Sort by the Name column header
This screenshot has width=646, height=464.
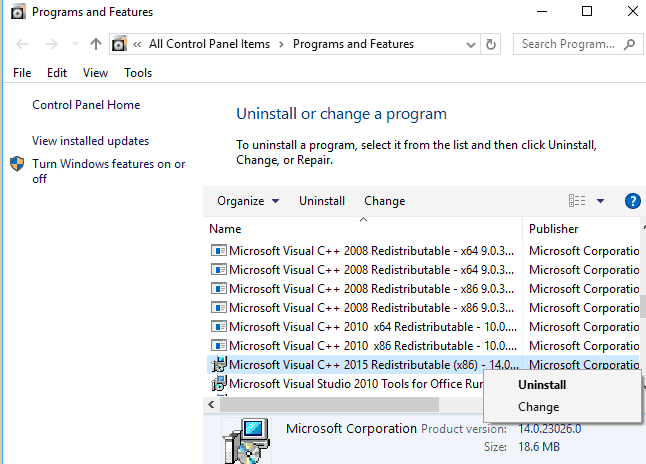[x=225, y=229]
